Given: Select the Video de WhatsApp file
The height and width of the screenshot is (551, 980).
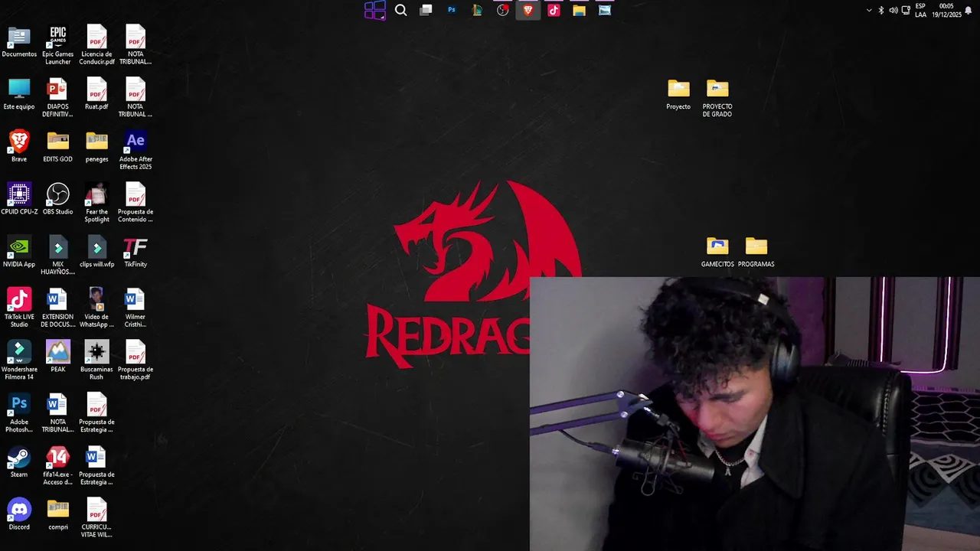Looking at the screenshot, I should (x=96, y=308).
